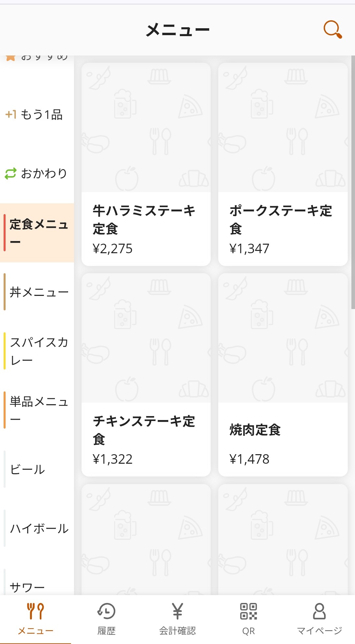Screen dimensions: 355x644
Task: Select the ハイボール category
Action: pos(37,528)
